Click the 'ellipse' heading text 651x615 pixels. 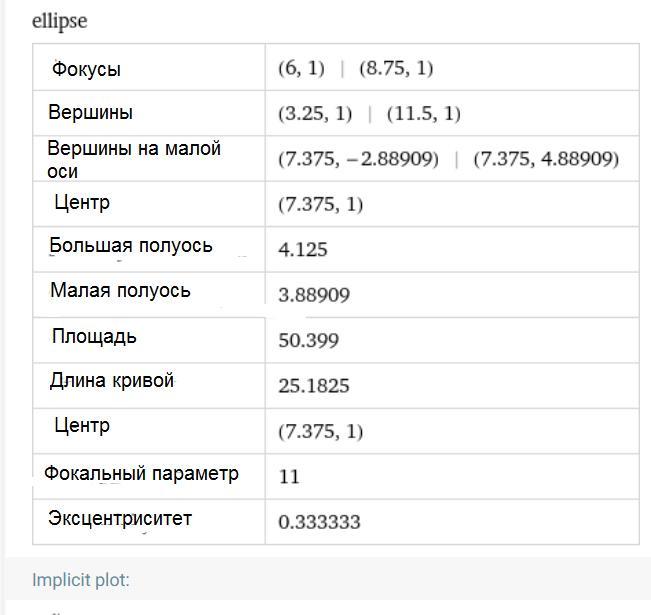[60, 21]
